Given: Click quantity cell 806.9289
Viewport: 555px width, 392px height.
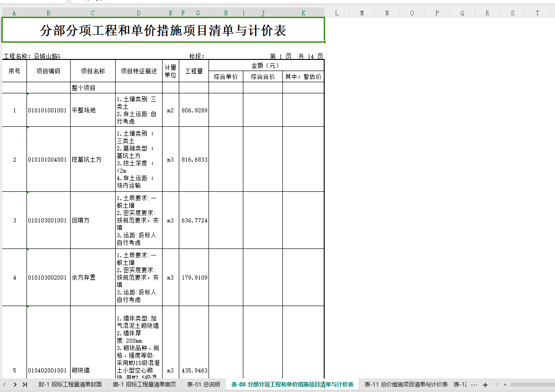Looking at the screenshot, I should pyautogui.click(x=194, y=110).
